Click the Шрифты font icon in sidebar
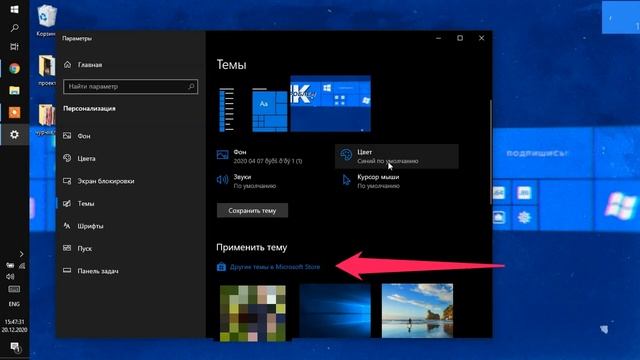 pos(67,225)
